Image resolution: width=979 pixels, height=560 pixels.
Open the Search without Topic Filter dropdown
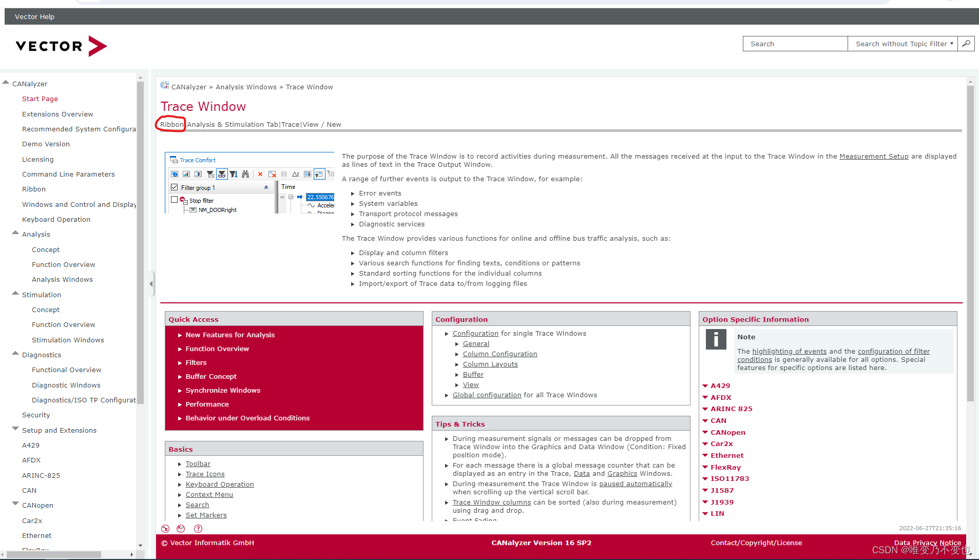coord(902,44)
